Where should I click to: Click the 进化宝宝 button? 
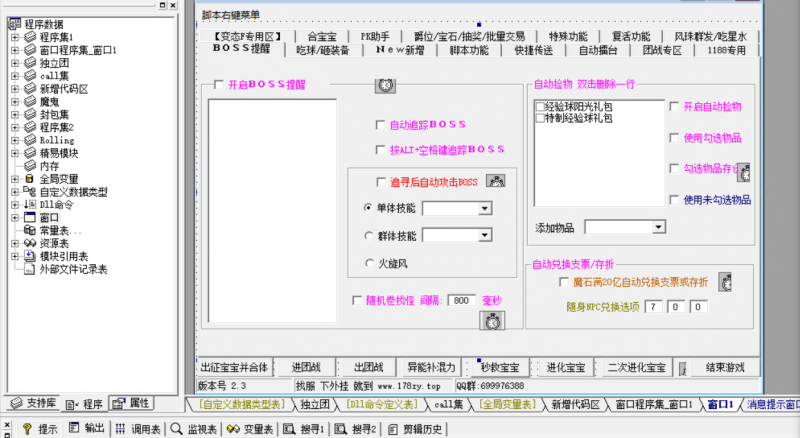[x=565, y=367]
